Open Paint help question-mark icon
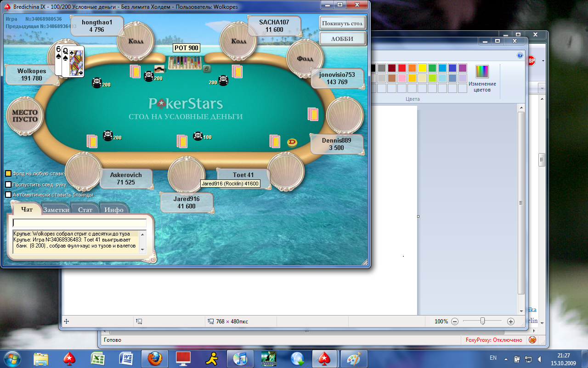This screenshot has width=588, height=368. point(520,55)
